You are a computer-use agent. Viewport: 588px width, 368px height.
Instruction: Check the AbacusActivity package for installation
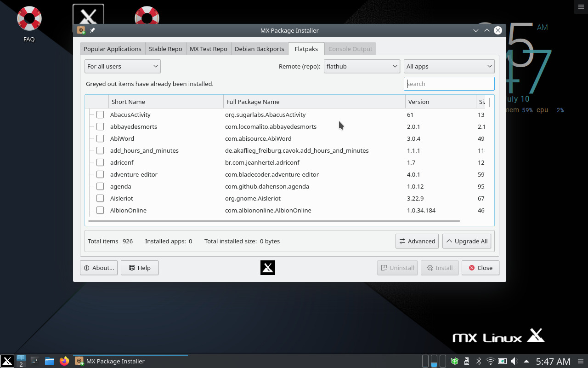[x=100, y=115]
